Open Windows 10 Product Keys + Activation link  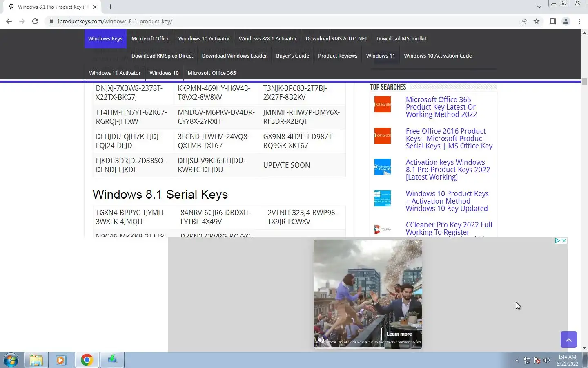click(x=447, y=201)
